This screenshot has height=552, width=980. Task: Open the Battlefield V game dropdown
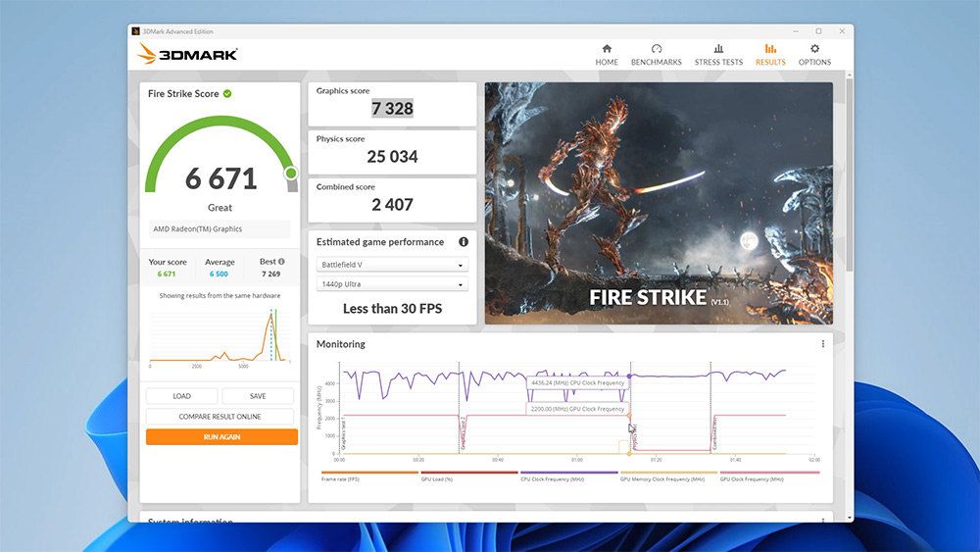[393, 265]
